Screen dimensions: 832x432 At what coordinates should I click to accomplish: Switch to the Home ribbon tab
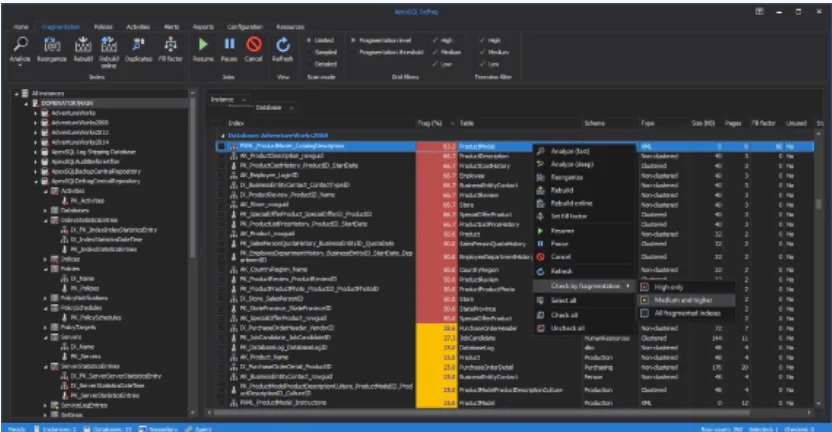(21, 27)
